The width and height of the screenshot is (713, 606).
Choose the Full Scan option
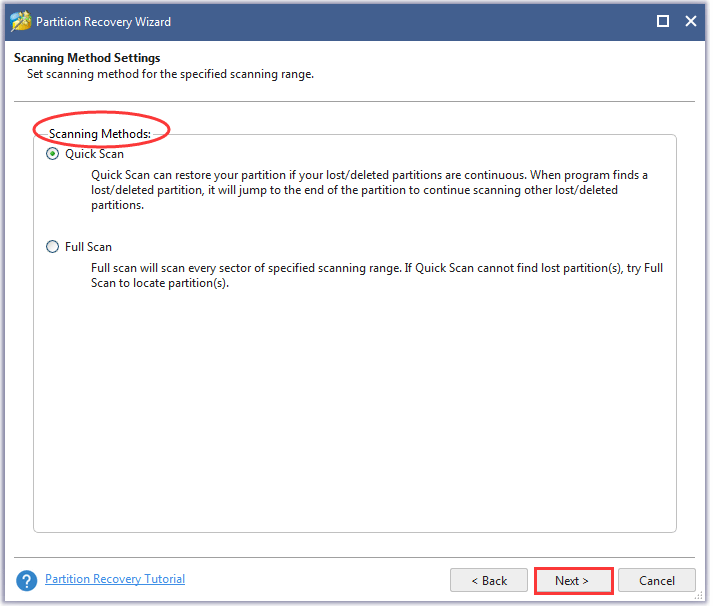pos(53,247)
